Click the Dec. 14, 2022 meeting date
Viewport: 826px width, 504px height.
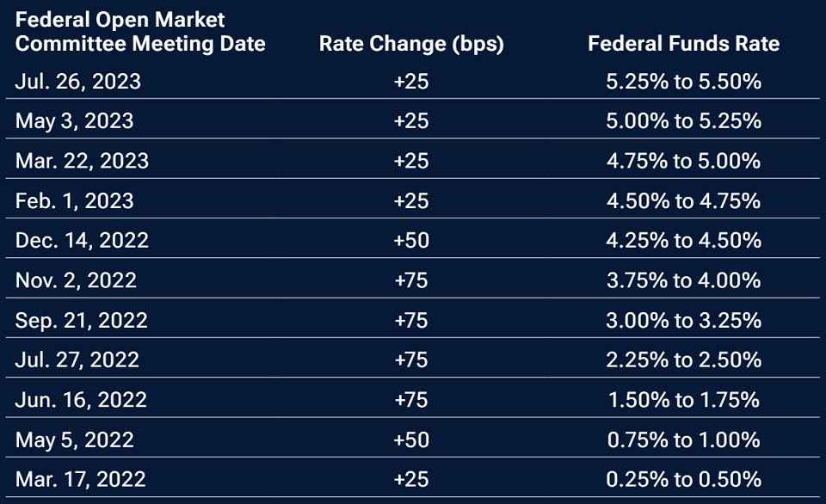83,240
